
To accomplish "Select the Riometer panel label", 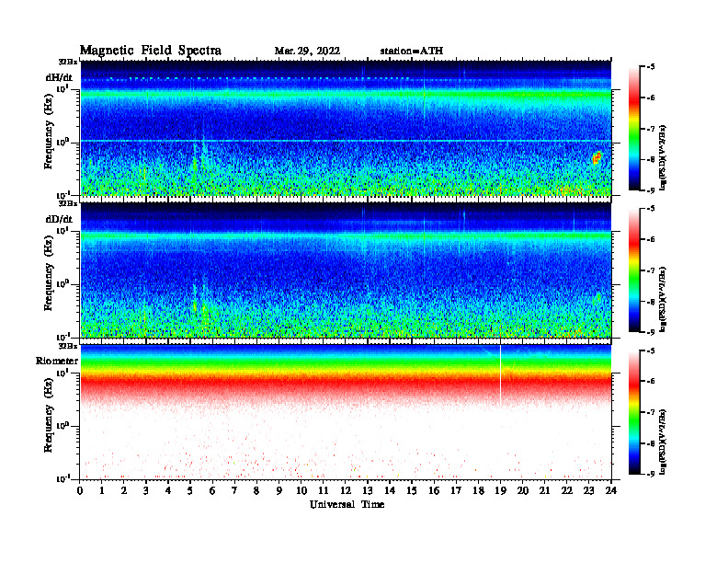I will click(57, 361).
